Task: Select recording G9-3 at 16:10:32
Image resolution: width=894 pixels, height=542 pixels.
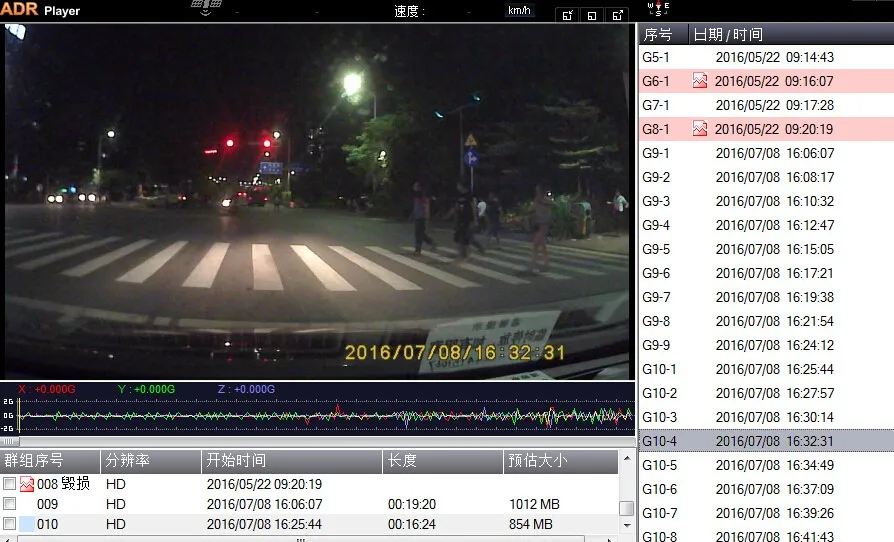Action: [x=766, y=201]
